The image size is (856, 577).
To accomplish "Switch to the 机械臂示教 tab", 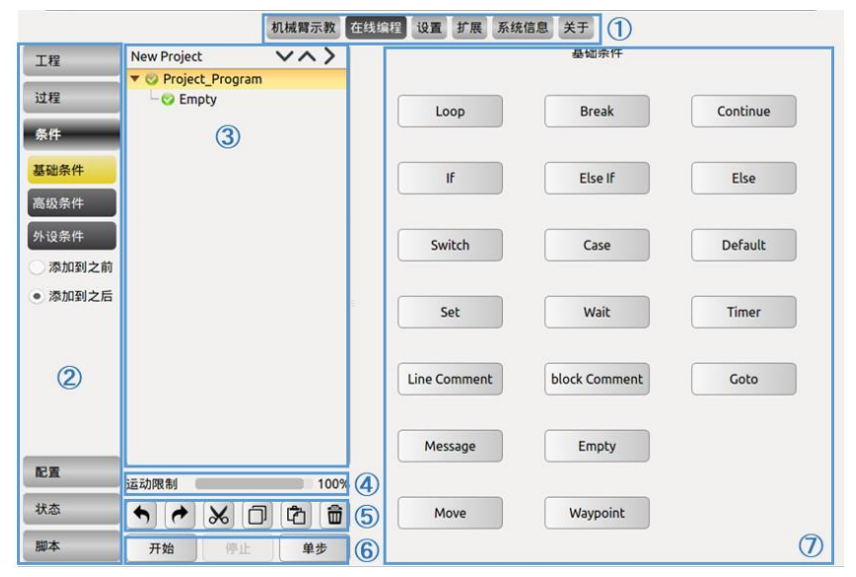I will pos(303,27).
